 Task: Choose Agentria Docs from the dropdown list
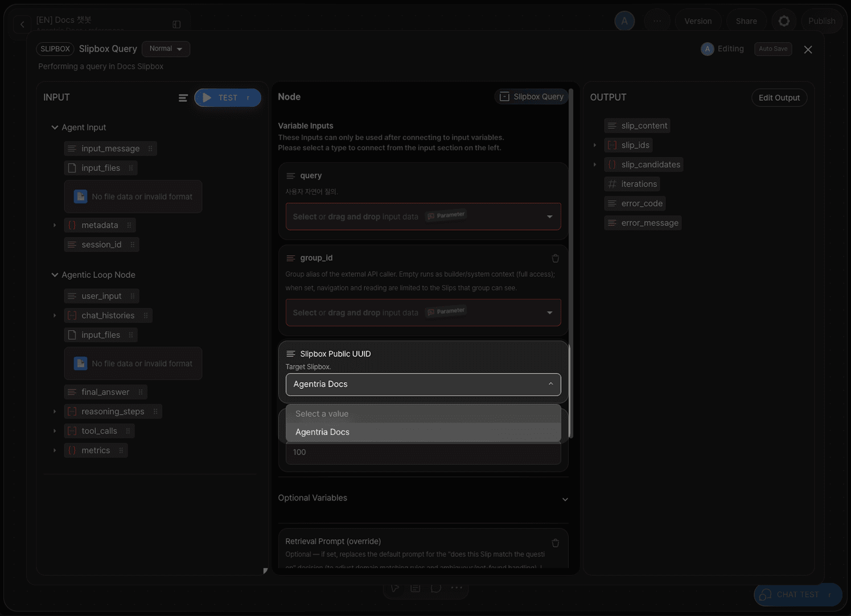coord(423,432)
